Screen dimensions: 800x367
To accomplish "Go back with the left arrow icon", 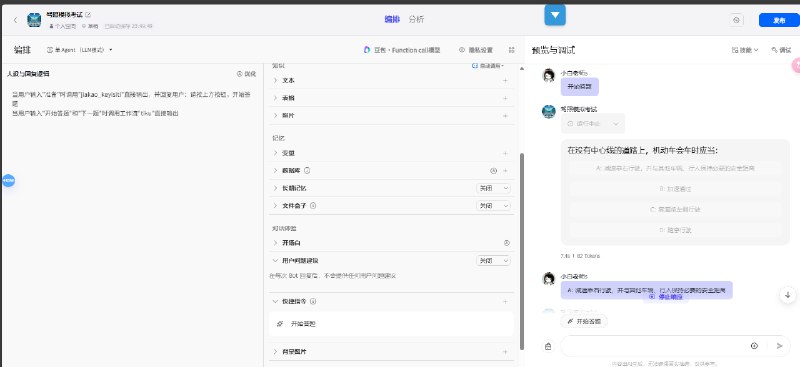I will point(15,20).
